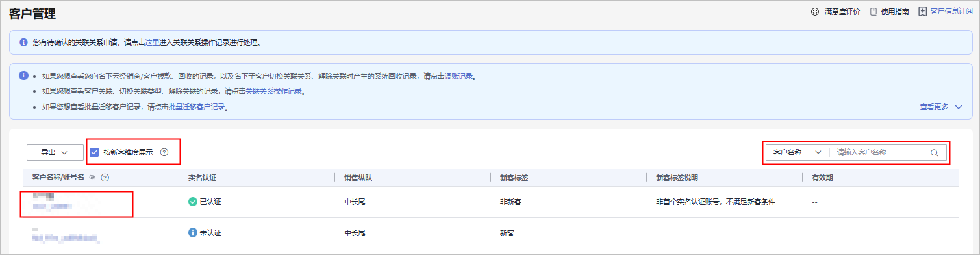Screen dimensions: 980x255
Task: Click 非首个实名认证账号 explanation text
Action: [716, 202]
